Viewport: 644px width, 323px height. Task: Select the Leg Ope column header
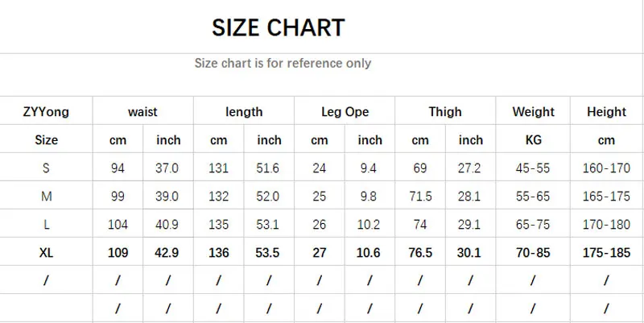[345, 112]
